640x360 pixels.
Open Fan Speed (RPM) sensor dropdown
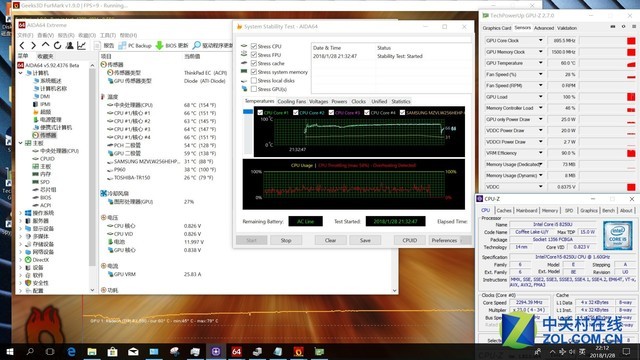coord(541,85)
